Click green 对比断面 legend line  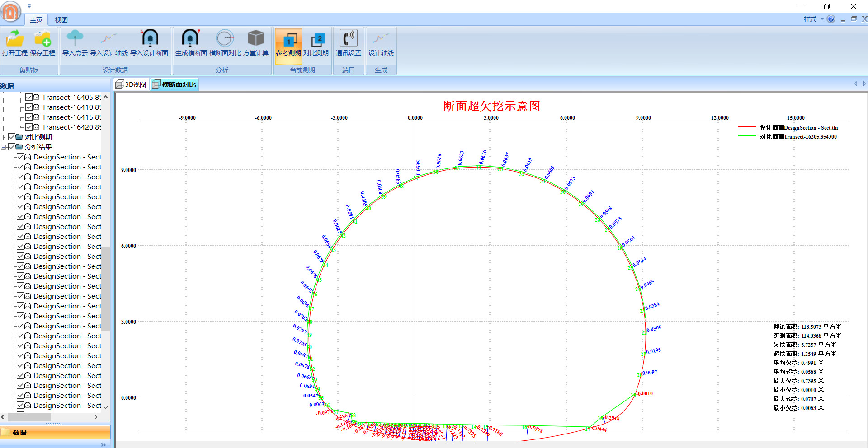click(747, 136)
